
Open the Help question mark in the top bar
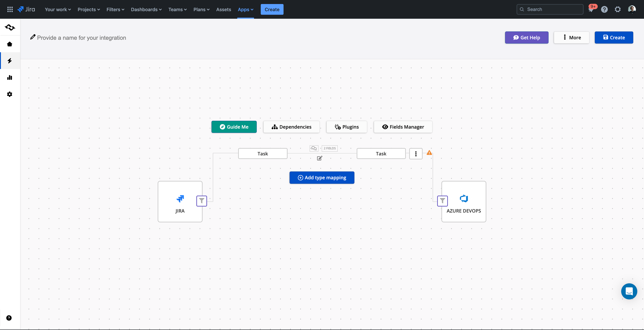click(604, 9)
